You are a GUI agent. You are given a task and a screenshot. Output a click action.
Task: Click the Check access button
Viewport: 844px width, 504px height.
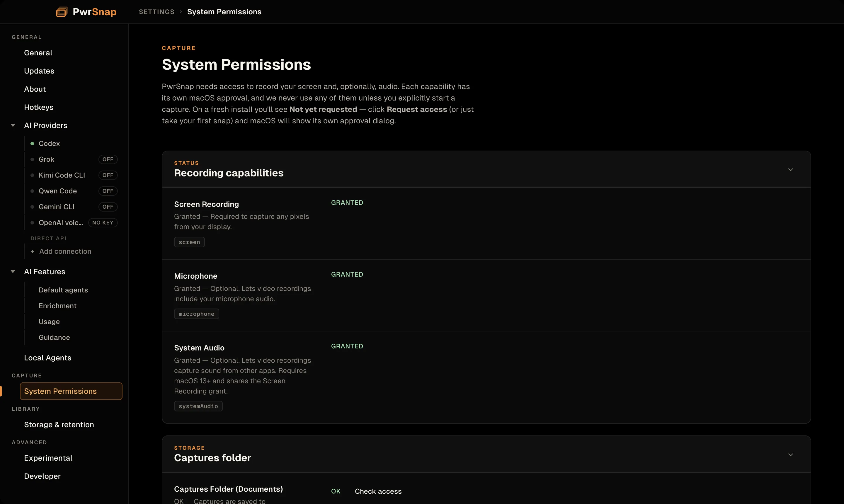(378, 491)
